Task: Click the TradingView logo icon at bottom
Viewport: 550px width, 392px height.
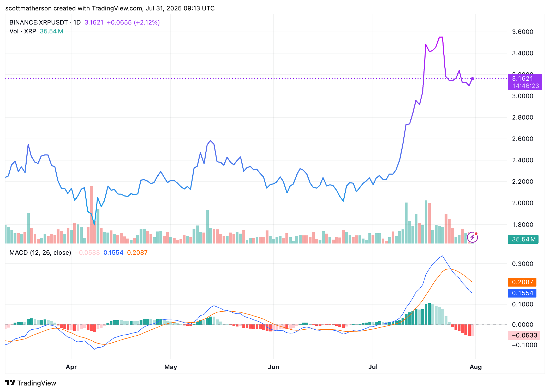Action: pos(10,383)
